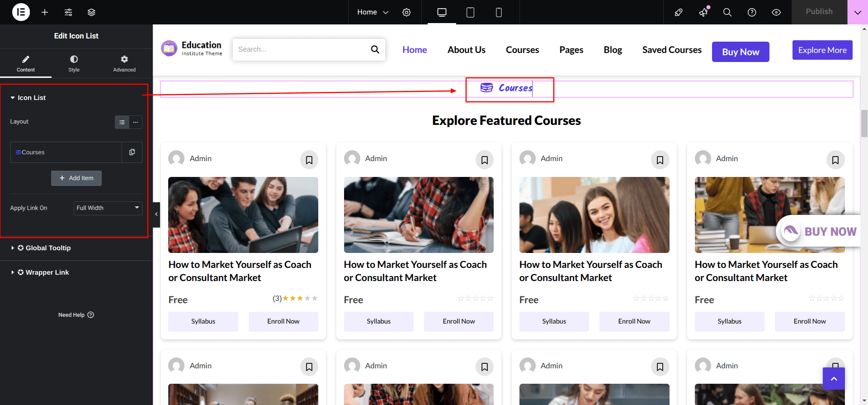Toggle page preview eye icon
This screenshot has height=405, width=868.
point(776,12)
